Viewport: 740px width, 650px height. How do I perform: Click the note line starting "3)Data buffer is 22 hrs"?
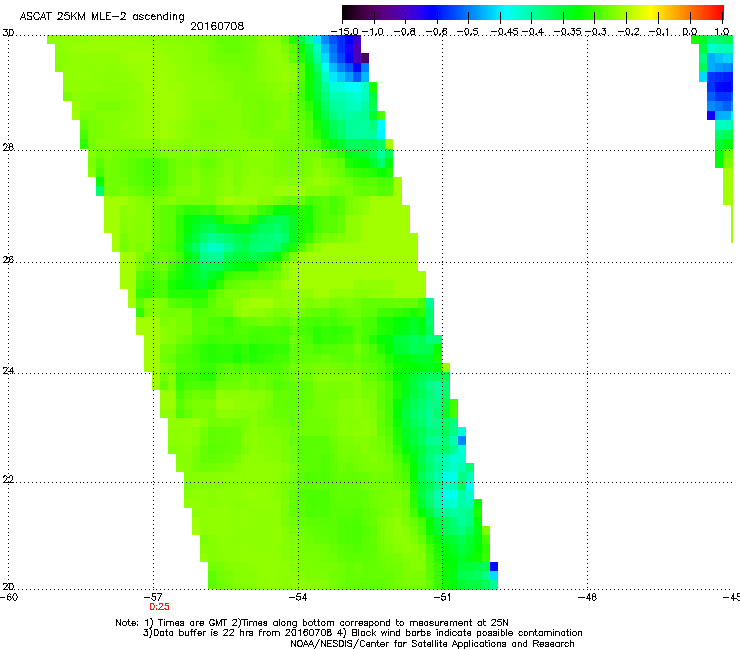coord(362,633)
